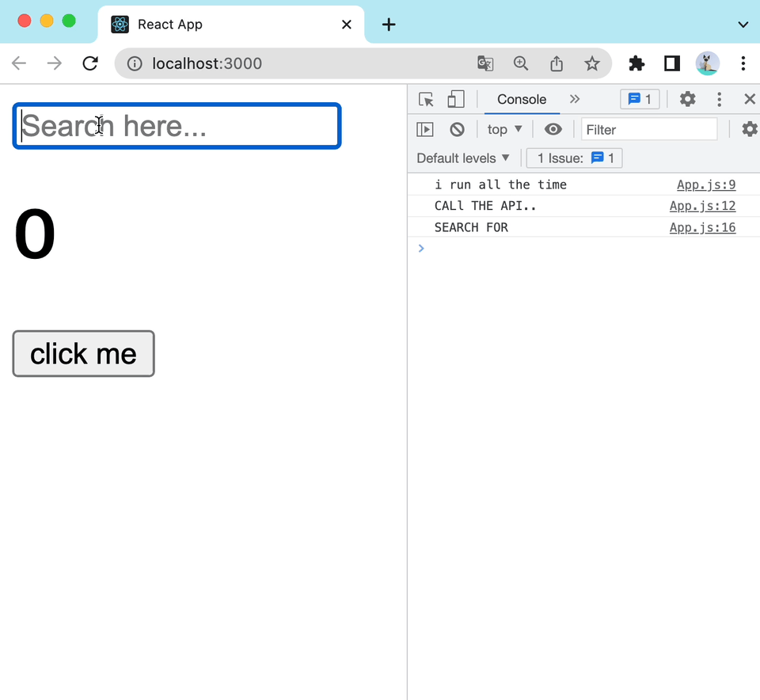Close the React App tab

[347, 25]
